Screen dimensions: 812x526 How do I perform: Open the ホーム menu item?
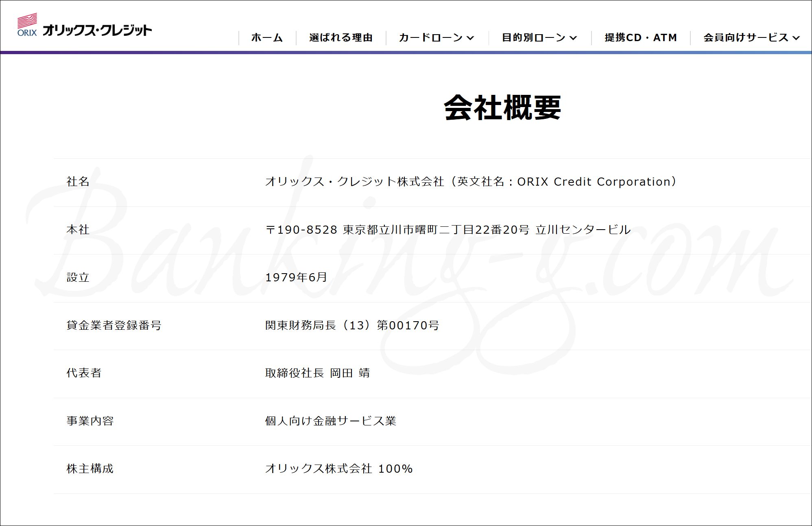(x=267, y=37)
